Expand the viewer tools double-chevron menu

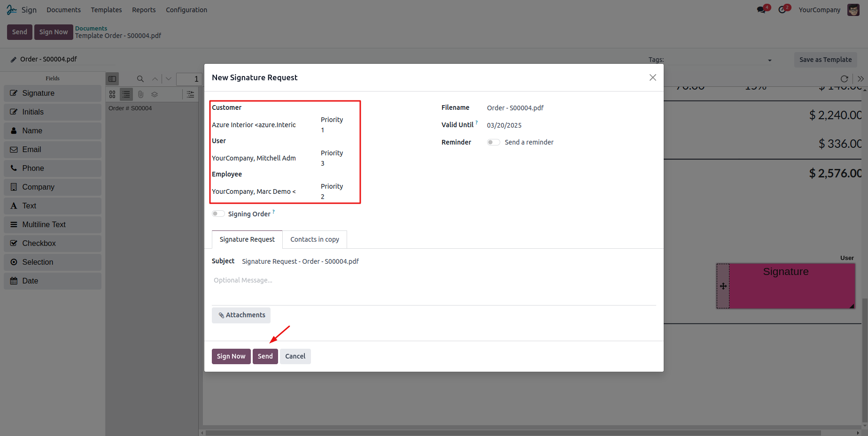click(x=860, y=79)
